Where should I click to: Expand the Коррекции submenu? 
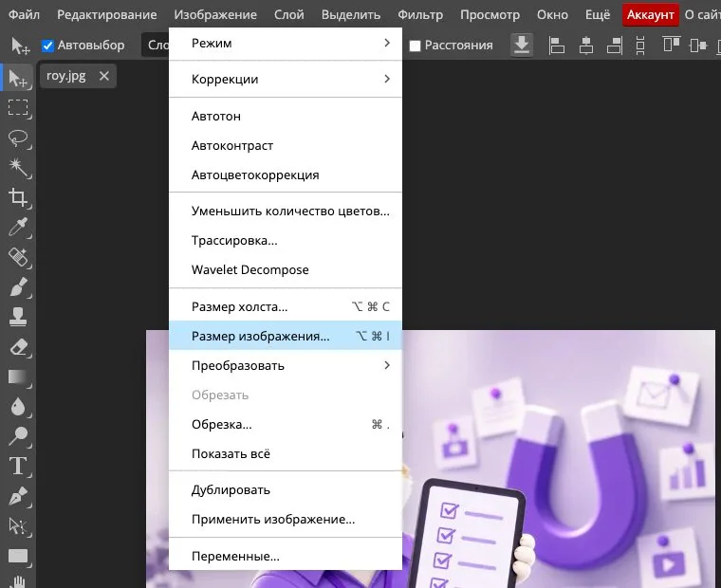point(286,79)
